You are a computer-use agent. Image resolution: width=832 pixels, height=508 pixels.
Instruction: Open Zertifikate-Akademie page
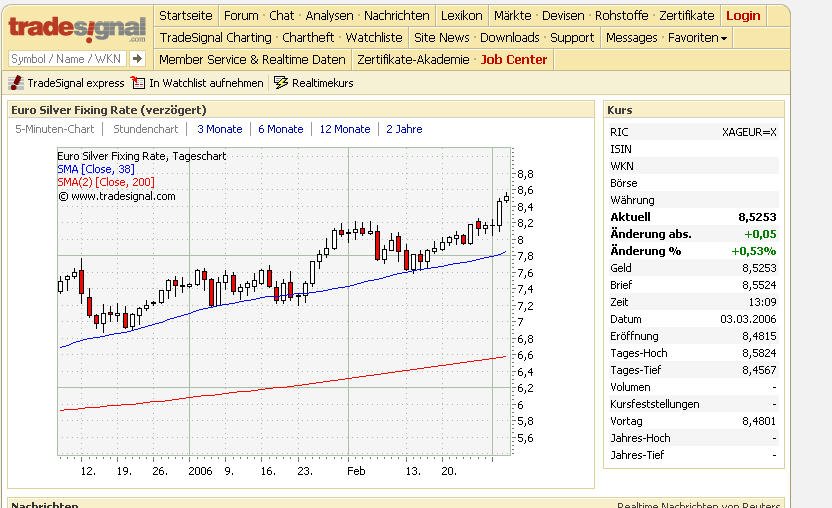click(x=413, y=60)
